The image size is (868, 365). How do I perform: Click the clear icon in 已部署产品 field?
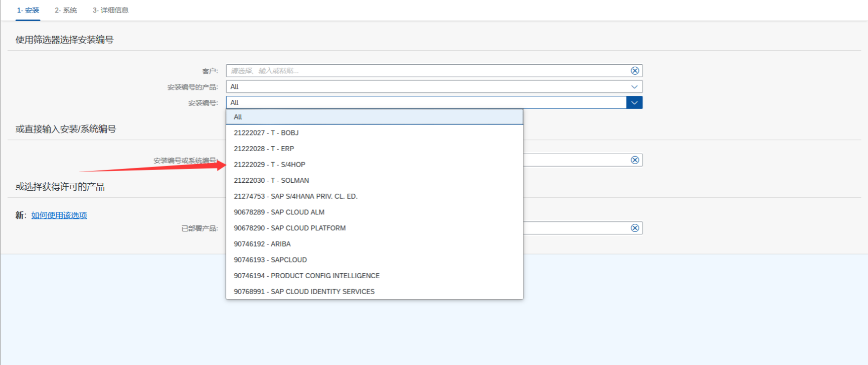[634, 228]
